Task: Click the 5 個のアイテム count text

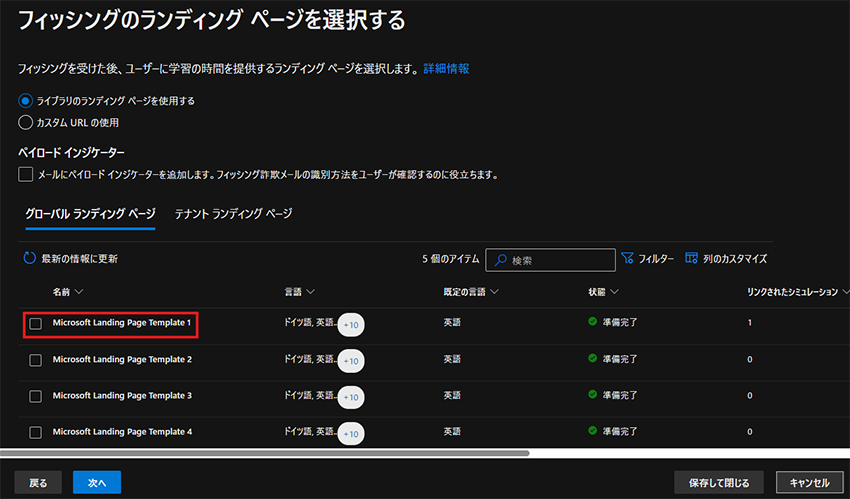Action: point(451,259)
